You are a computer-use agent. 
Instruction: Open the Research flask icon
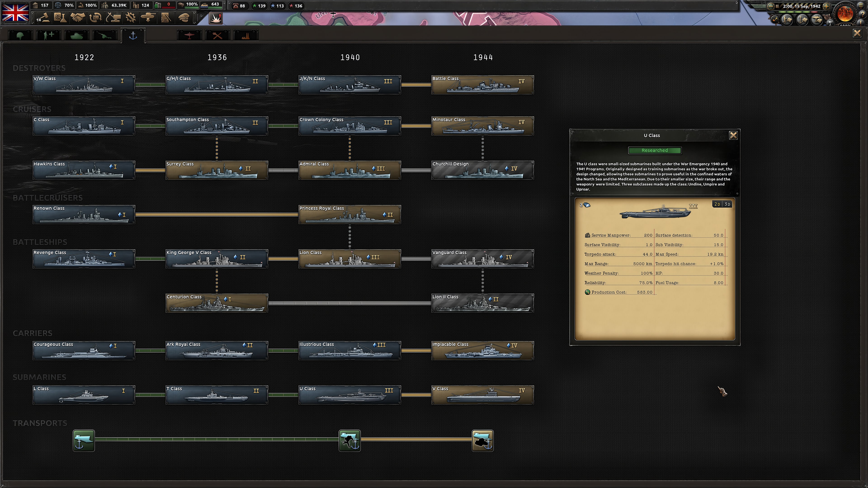[x=60, y=18]
